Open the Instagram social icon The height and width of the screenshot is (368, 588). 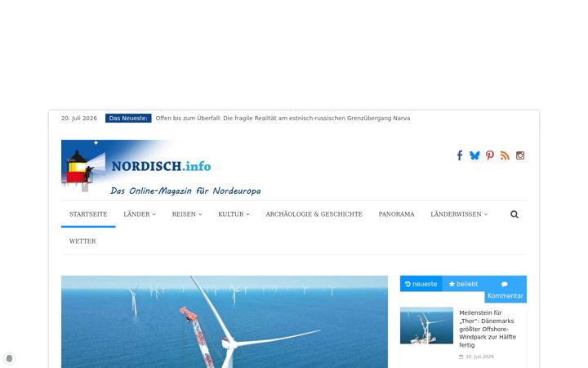click(x=520, y=155)
